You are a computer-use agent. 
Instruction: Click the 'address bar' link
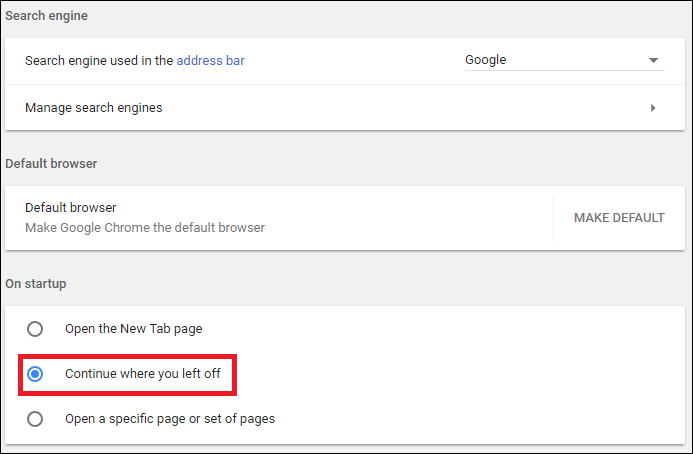(210, 60)
